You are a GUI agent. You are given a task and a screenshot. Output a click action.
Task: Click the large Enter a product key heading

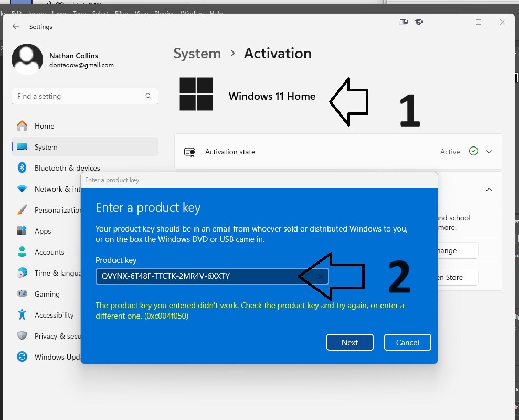point(148,208)
